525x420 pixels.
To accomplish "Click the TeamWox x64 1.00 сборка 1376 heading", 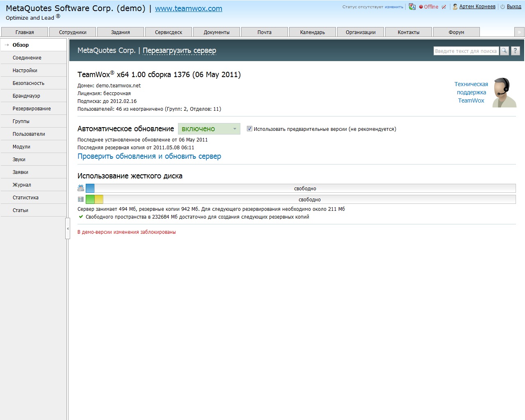I will (x=159, y=75).
